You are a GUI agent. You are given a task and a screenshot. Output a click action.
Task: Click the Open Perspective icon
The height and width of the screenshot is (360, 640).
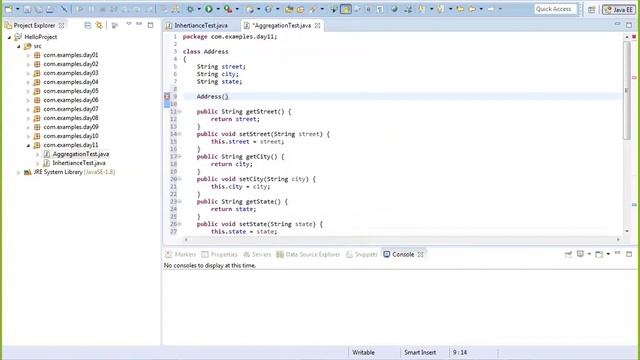(x=591, y=9)
